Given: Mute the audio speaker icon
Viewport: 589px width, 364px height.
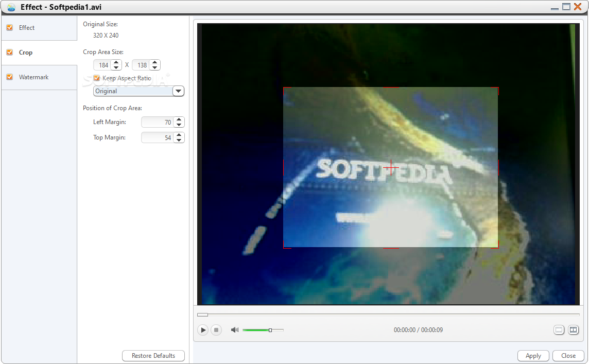Looking at the screenshot, I should (x=235, y=330).
